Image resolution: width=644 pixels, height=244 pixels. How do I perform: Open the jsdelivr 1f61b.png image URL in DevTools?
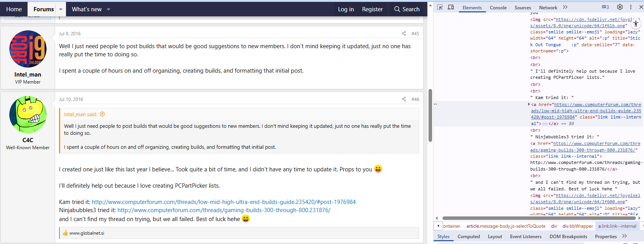pos(585,23)
